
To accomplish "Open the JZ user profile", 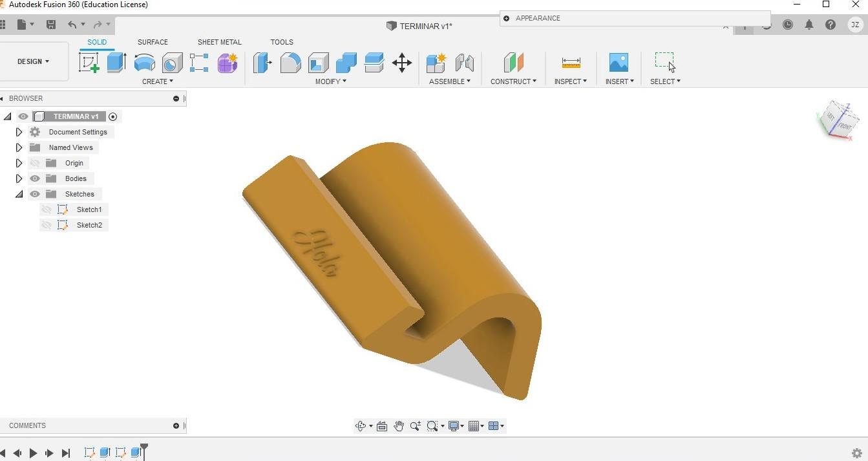I will tap(855, 25).
